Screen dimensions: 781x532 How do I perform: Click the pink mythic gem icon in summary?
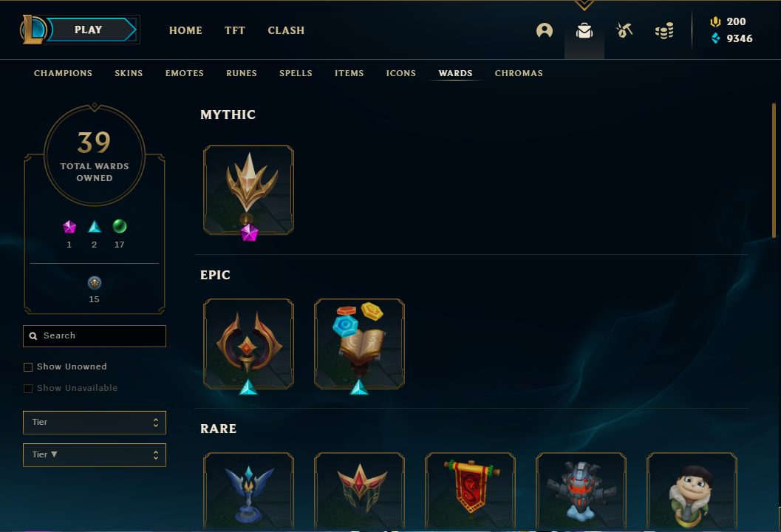point(69,227)
